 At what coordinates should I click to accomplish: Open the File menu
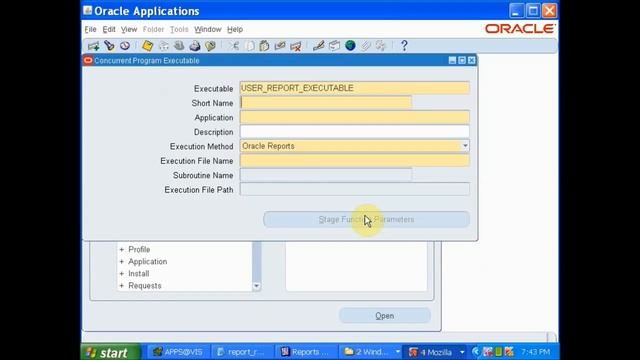point(90,29)
